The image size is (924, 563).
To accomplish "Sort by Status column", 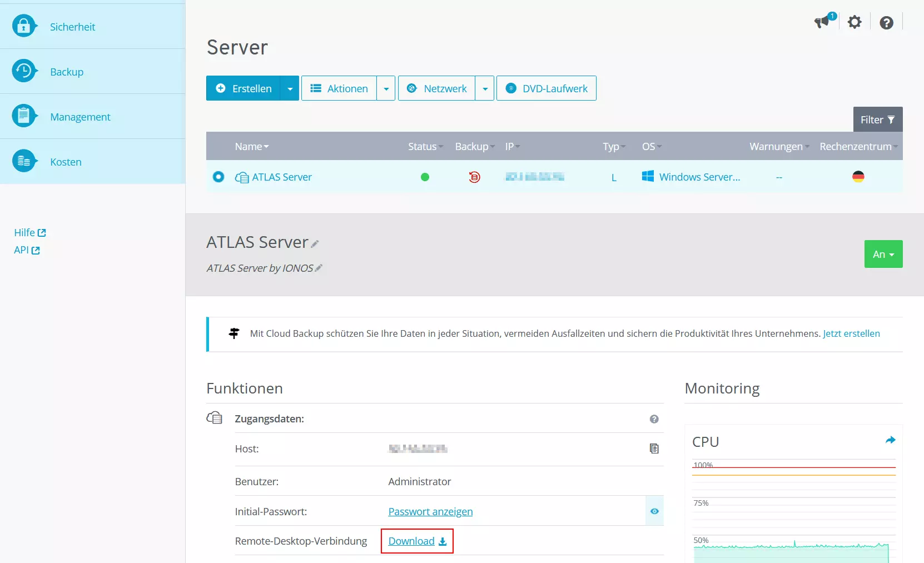I will coord(426,146).
